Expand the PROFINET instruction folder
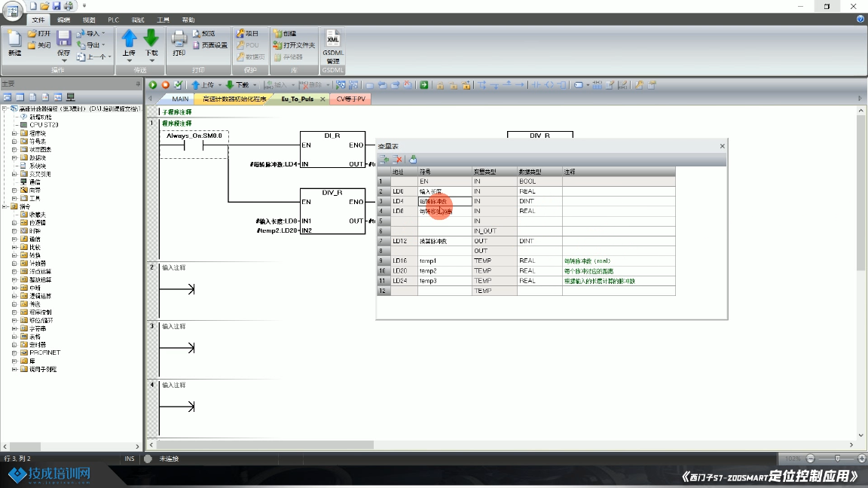The image size is (868, 488). [x=14, y=352]
